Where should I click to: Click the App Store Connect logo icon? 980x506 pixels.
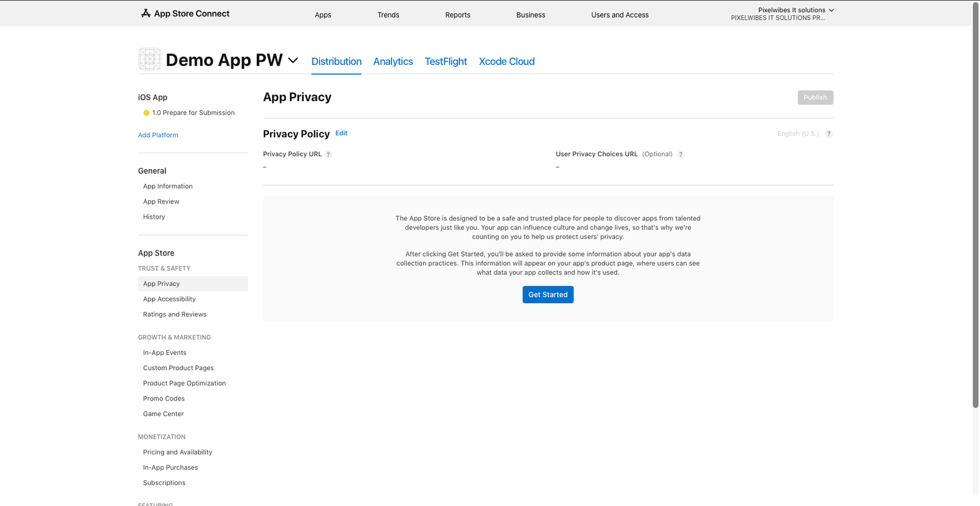click(146, 13)
